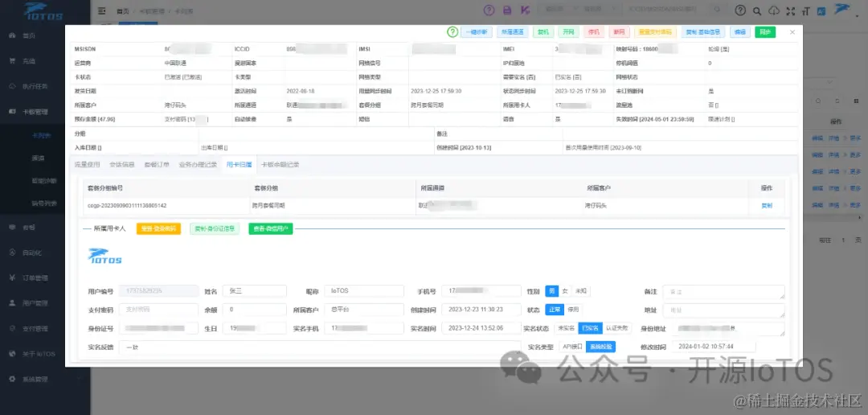Set status to 停用

[x=573, y=309]
